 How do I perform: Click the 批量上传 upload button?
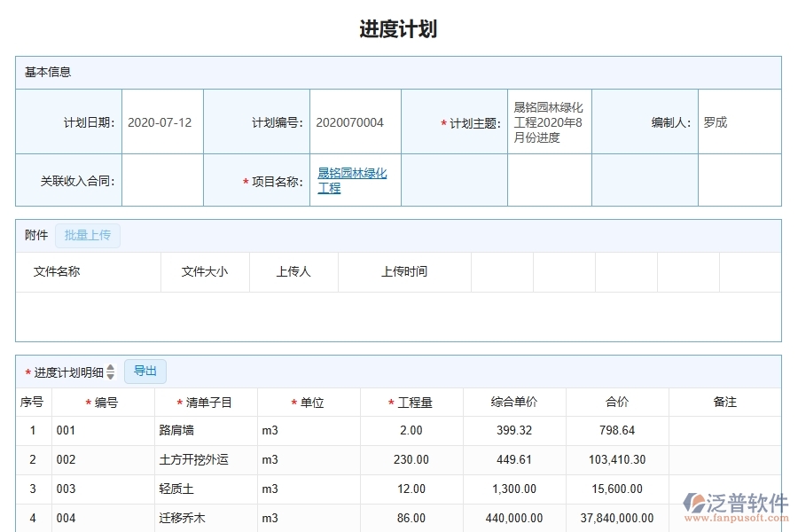(88, 235)
